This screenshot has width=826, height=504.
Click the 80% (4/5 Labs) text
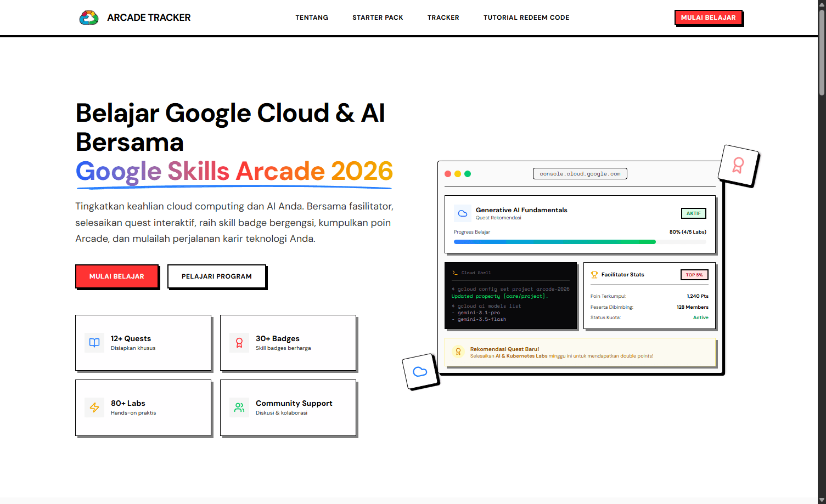[688, 232]
